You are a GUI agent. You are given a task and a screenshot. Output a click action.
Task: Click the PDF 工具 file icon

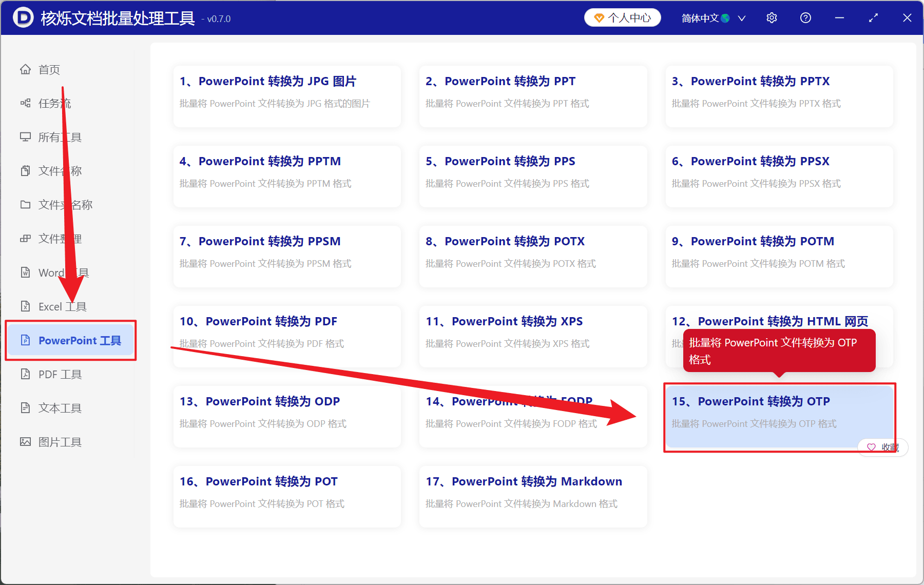click(25, 374)
